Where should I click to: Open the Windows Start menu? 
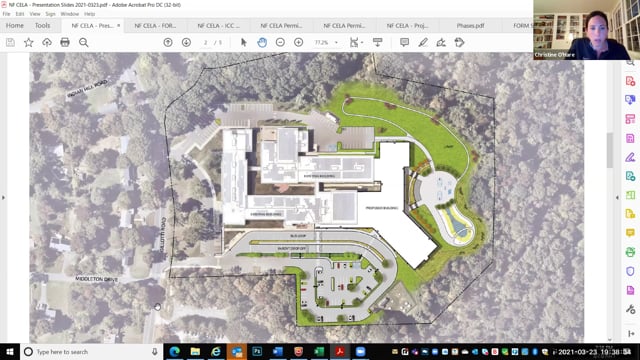(x=10, y=351)
